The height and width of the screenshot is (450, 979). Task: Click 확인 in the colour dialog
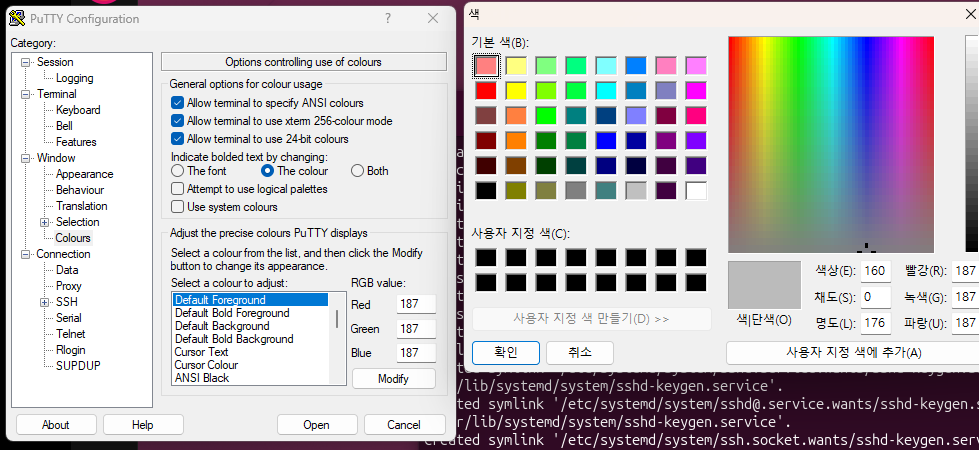506,353
